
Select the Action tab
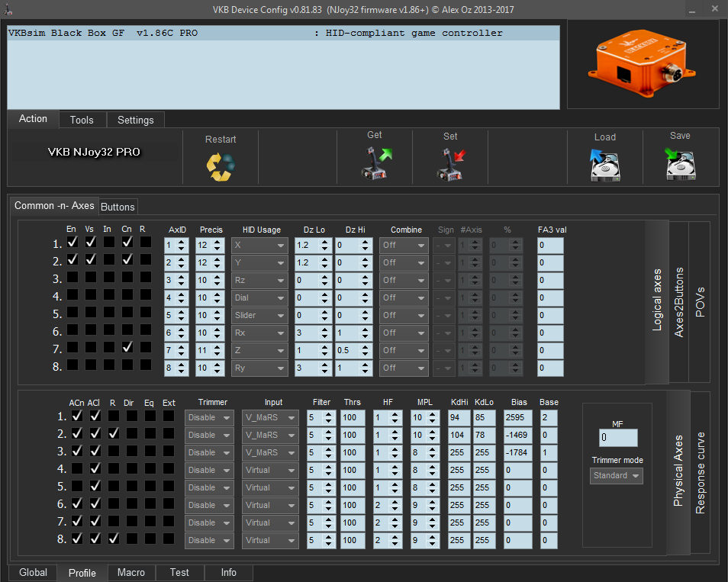(x=33, y=119)
